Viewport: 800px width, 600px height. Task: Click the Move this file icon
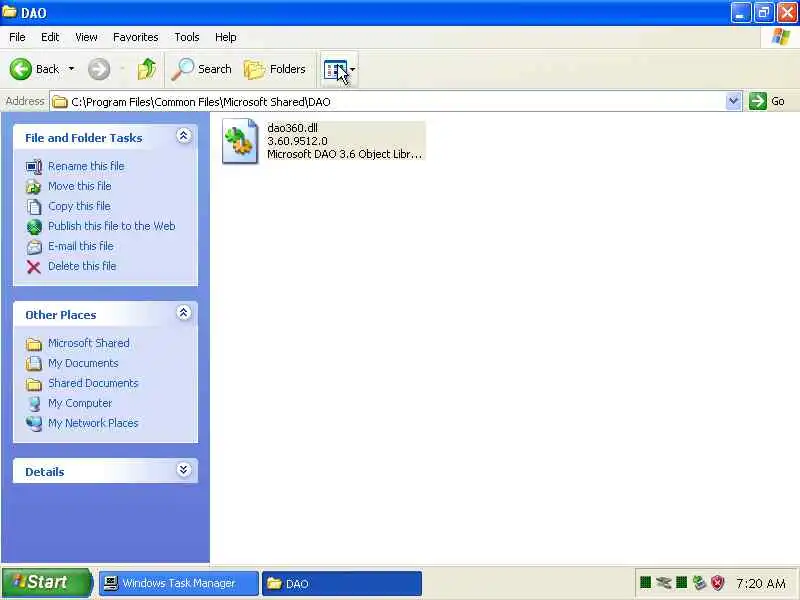point(34,187)
